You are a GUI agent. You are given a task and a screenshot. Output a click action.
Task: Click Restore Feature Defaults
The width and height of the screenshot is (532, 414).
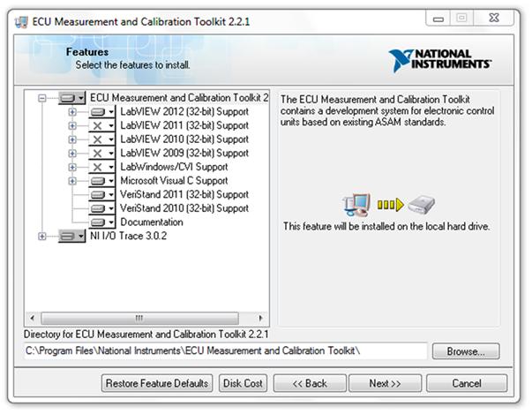pos(157,384)
